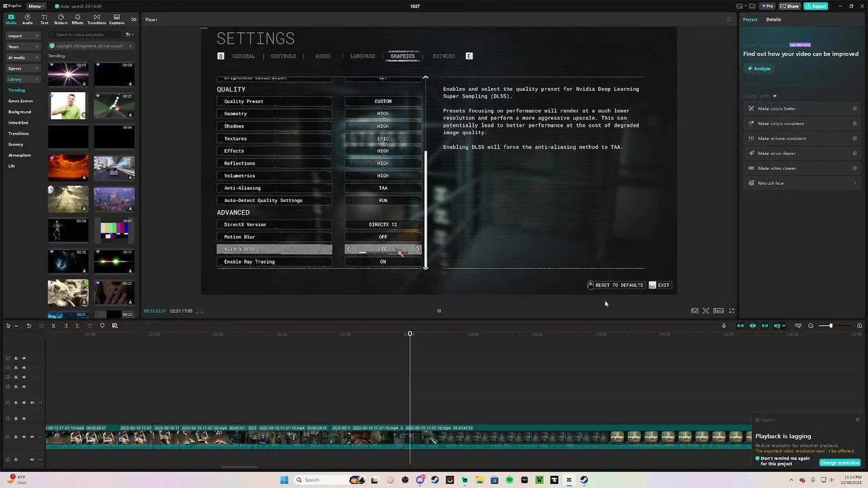Viewport: 868px width, 488px height.
Task: Click the Delete left trim icon
Action: (x=66, y=325)
